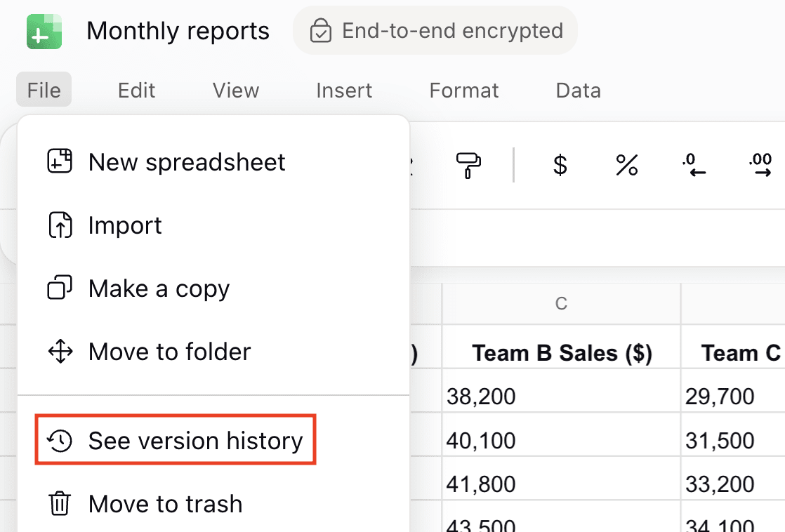
Task: Select column C header
Action: (560, 303)
